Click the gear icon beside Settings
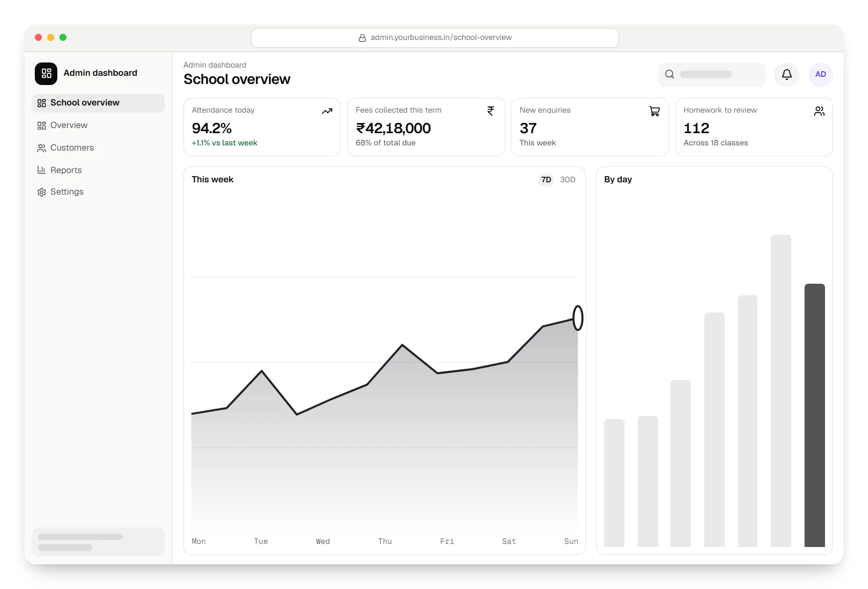 click(41, 192)
